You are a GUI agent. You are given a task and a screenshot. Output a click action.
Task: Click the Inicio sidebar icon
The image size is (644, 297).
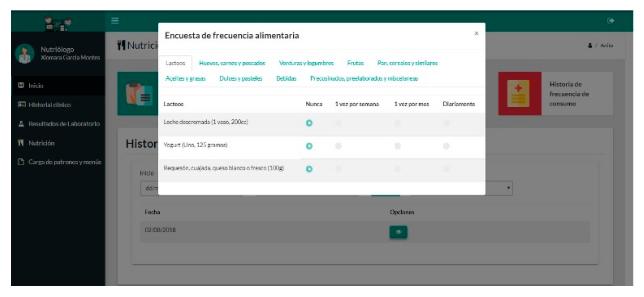click(x=21, y=85)
